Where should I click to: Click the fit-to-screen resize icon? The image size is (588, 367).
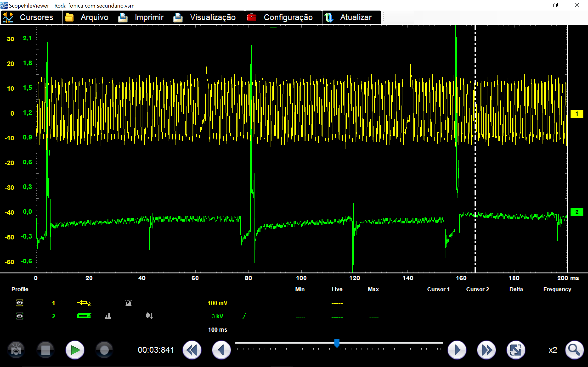coord(516,350)
